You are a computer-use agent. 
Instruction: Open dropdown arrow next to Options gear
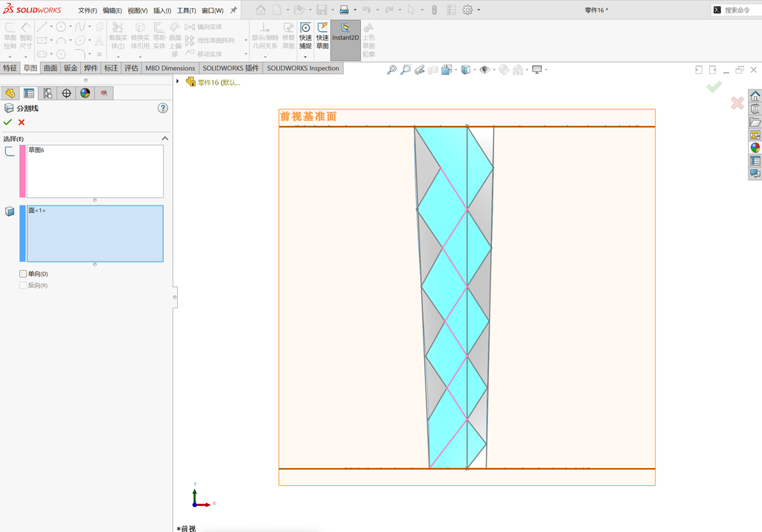tap(478, 10)
